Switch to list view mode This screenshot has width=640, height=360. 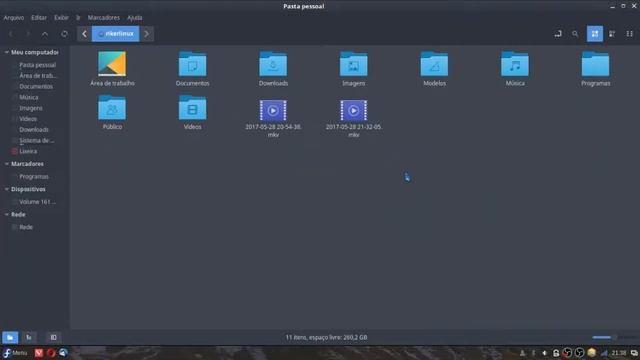click(612, 34)
